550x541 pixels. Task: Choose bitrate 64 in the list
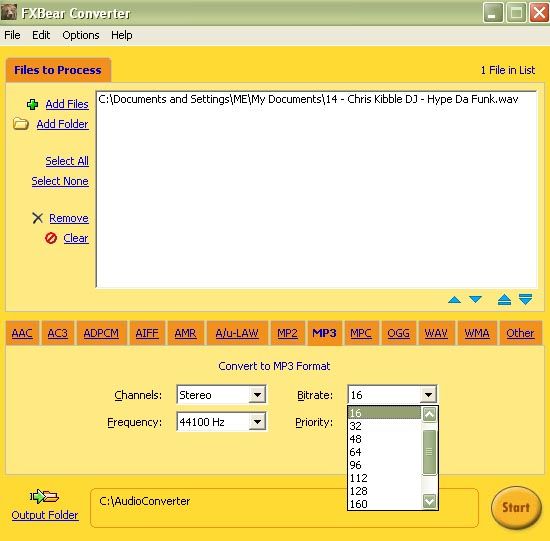pyautogui.click(x=385, y=452)
